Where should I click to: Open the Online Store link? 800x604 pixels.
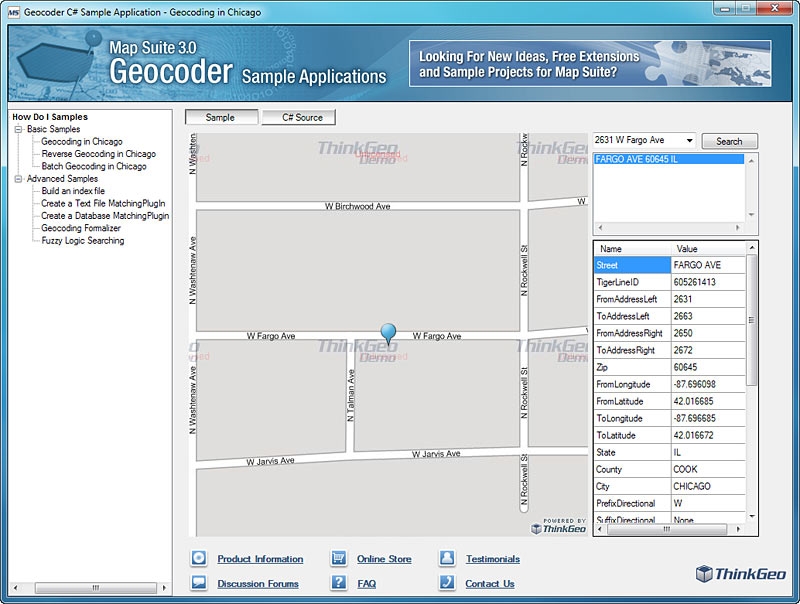[x=384, y=559]
